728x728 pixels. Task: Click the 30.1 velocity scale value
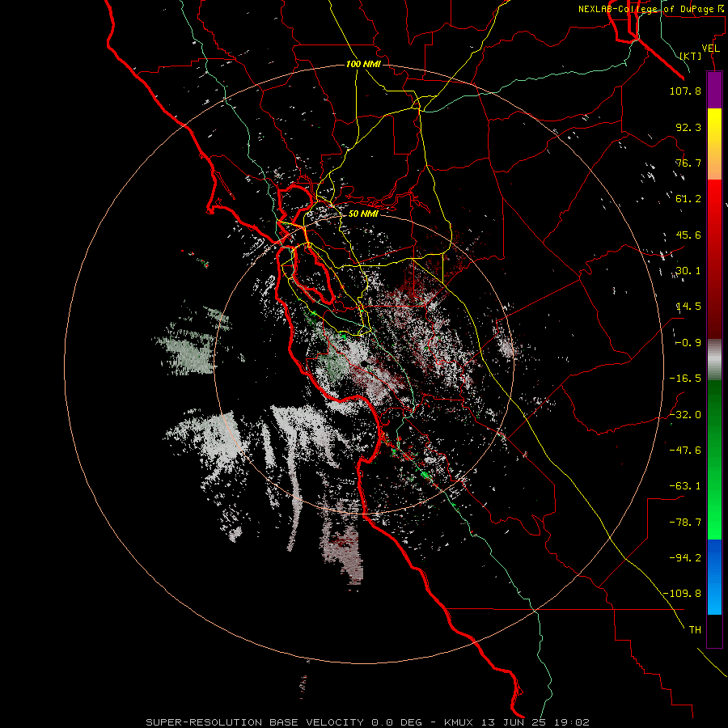[688, 271]
